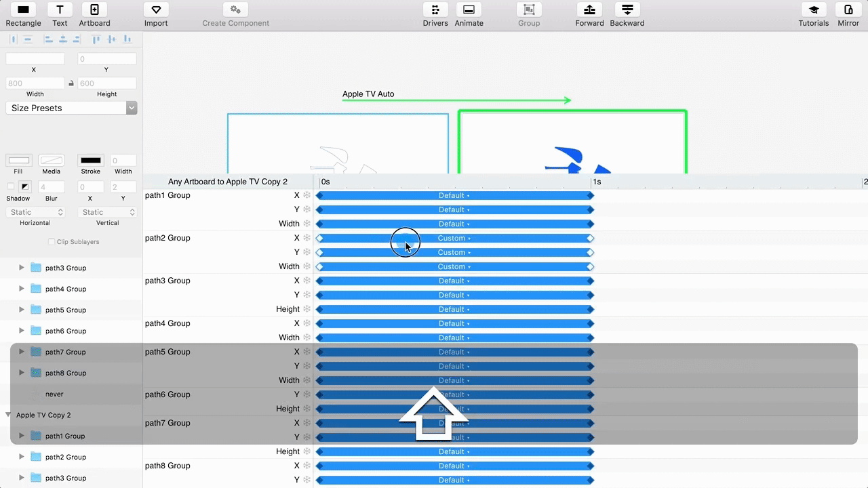Screen dimensions: 868x488
Task: Open the Horizontal Static dropdown
Action: 35,212
